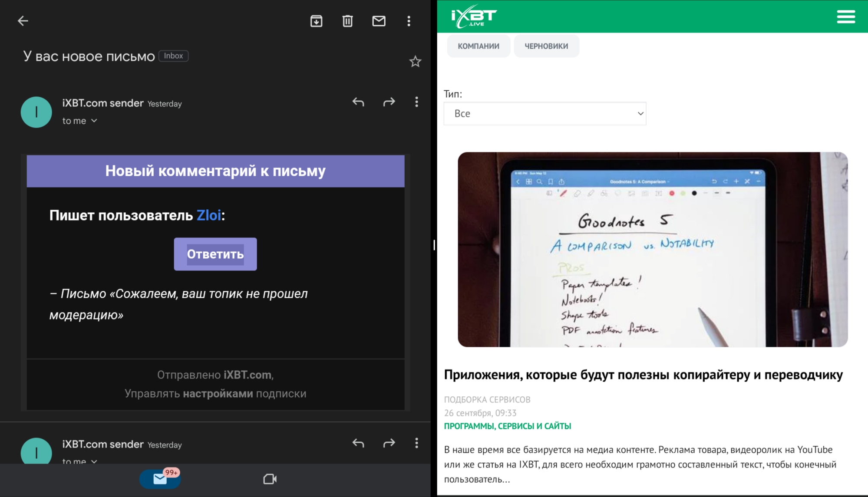Open article 'Приложения, которые будут полезны' title
868x497 pixels.
click(643, 375)
